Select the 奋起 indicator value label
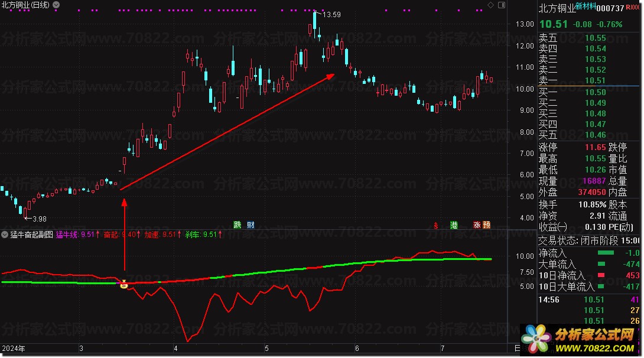 pos(122,235)
